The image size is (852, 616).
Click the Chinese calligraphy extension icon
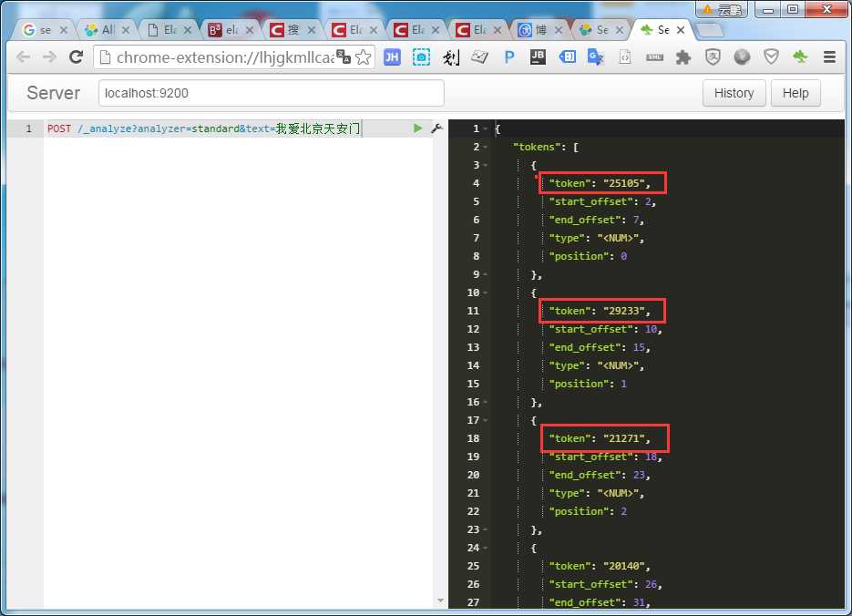(x=450, y=57)
